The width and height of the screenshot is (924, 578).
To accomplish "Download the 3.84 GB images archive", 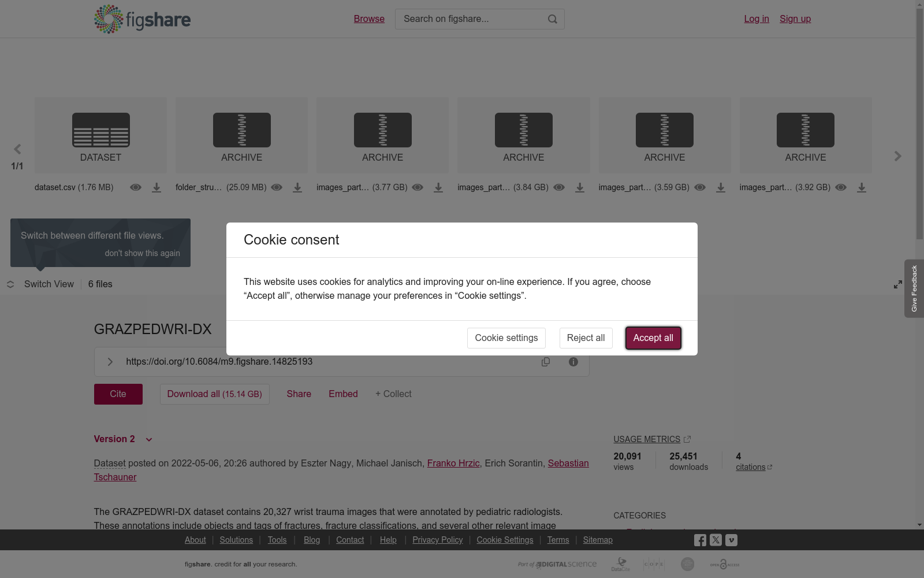I will click(x=580, y=187).
